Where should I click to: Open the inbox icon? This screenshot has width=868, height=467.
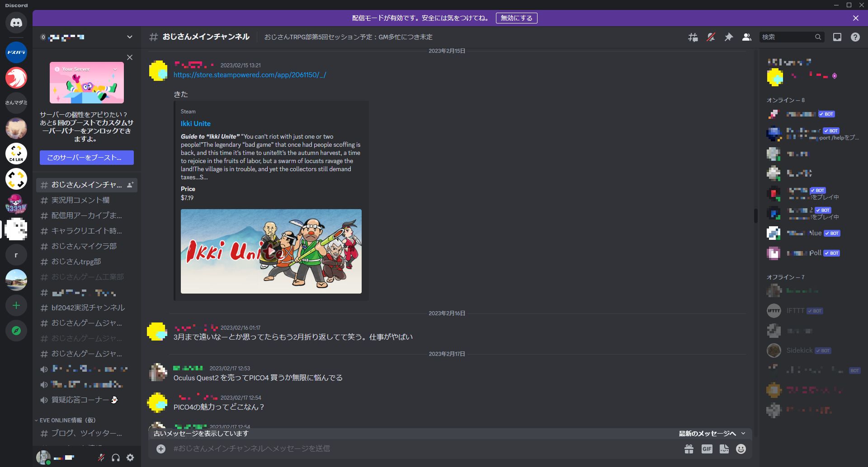click(x=838, y=37)
